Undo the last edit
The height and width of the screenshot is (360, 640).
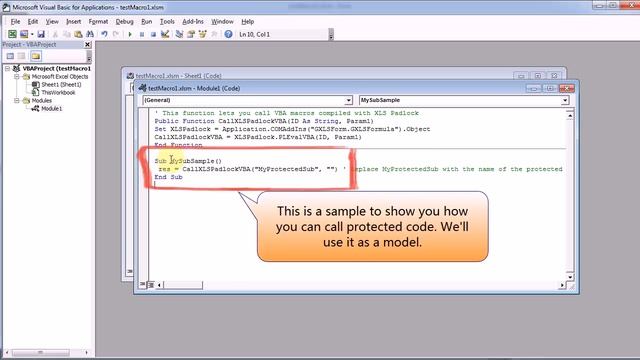[x=104, y=34]
